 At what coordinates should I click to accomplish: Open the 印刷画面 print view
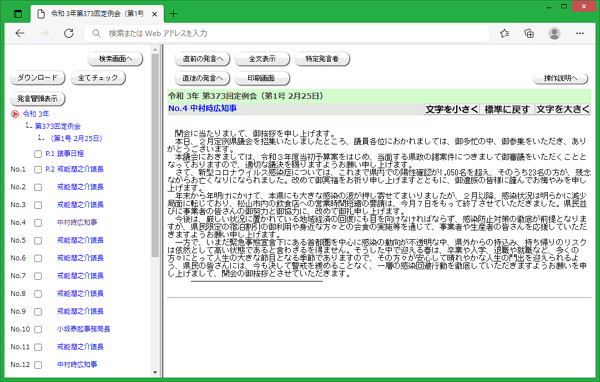pos(262,78)
